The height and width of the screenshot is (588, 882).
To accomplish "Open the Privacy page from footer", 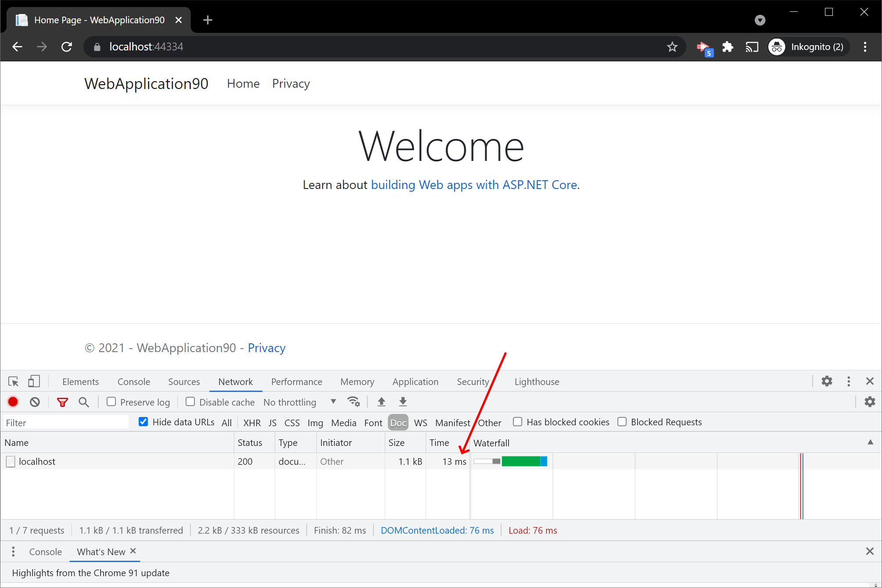I will 267,348.
